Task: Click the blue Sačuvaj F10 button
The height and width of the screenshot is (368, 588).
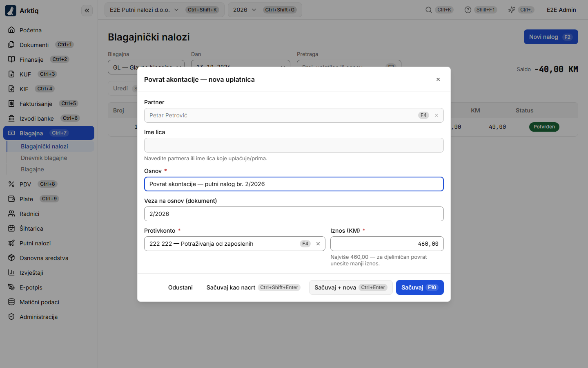Action: 420,287
